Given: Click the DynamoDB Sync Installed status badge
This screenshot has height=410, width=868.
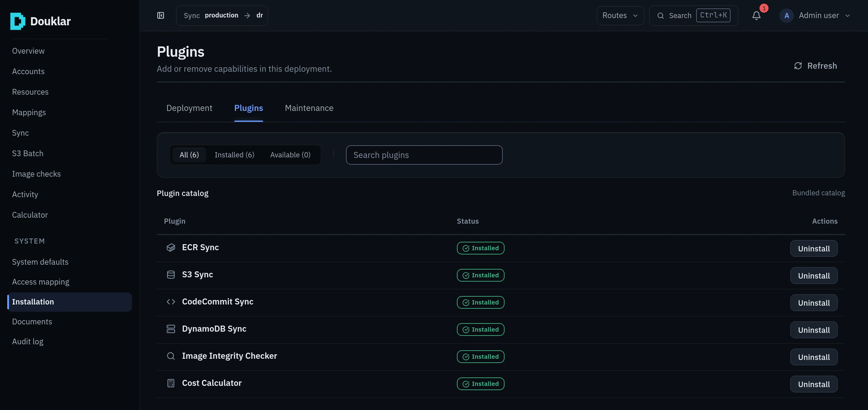Looking at the screenshot, I should coord(480,330).
